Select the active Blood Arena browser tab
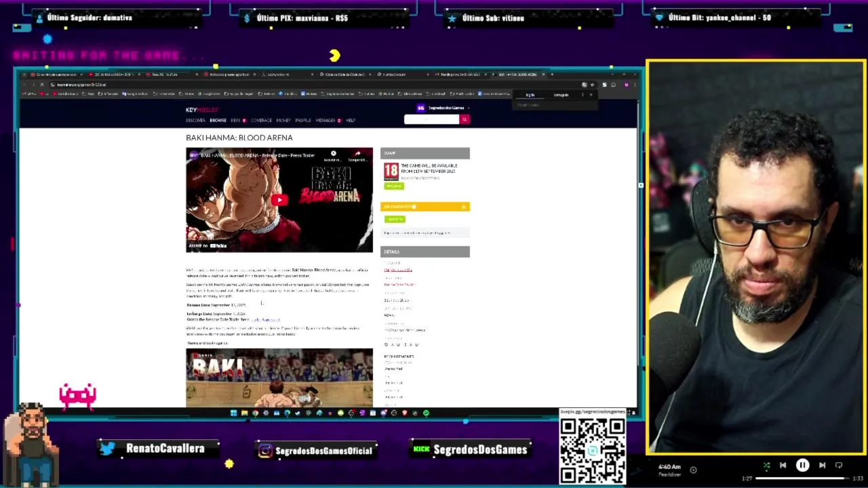The height and width of the screenshot is (488, 868). click(x=519, y=75)
